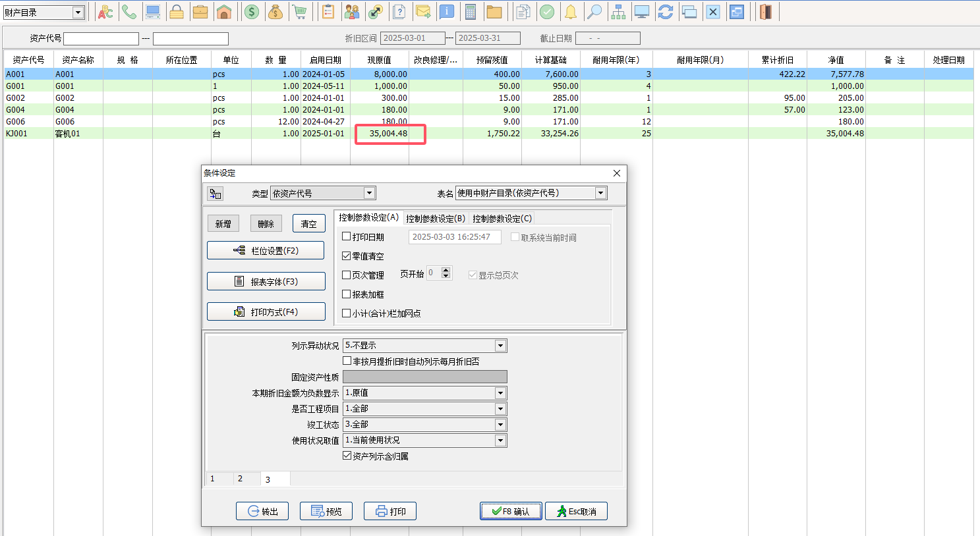980x536 pixels.
Task: Open the 类型 dropdown showing 依资产代号
Action: [369, 193]
